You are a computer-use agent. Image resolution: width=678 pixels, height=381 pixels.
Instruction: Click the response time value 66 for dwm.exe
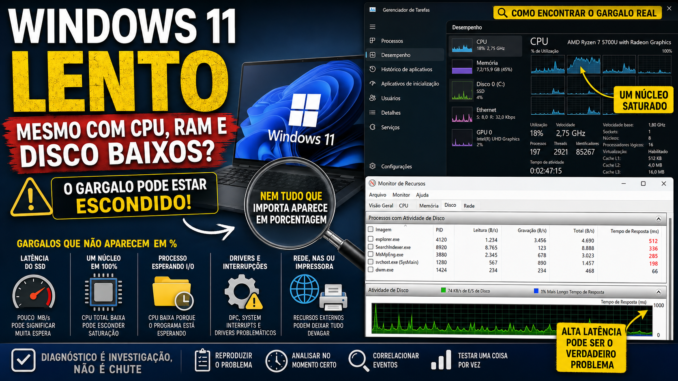click(655, 271)
